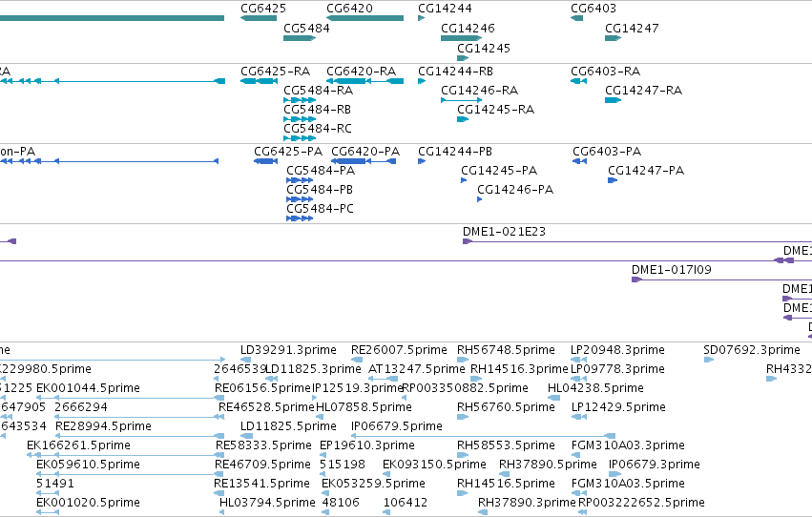Viewport: 812px width, 517px height.
Task: Select the CG14247 gene bar glyph
Action: 614,38
